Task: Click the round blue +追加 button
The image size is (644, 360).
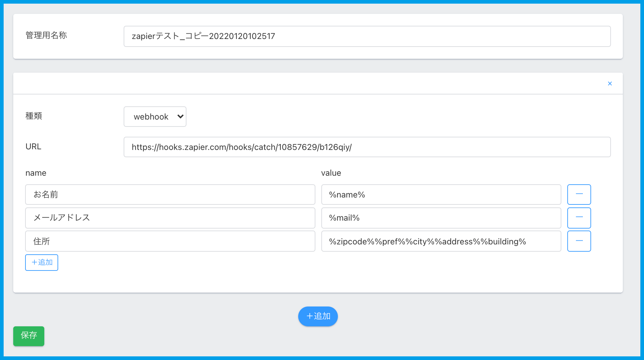Action: tap(318, 316)
